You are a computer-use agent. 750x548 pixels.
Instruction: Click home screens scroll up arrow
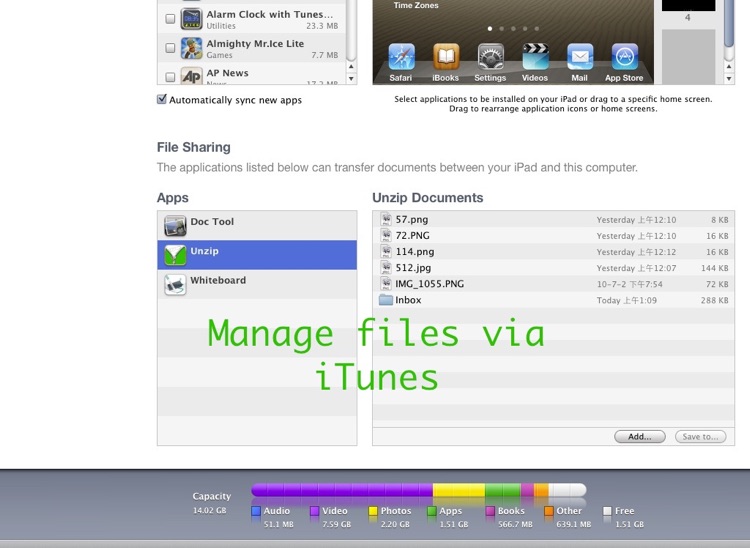(729, 67)
